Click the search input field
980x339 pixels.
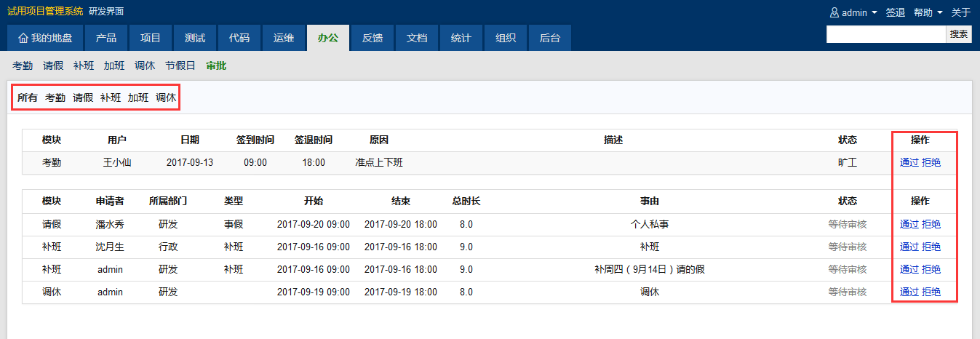point(885,34)
